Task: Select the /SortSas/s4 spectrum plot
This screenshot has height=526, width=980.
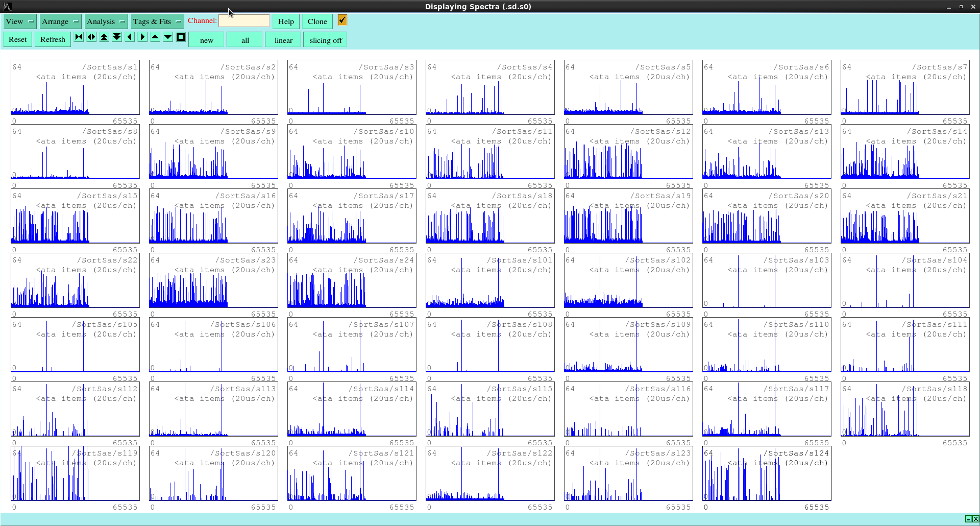Action: click(490, 87)
